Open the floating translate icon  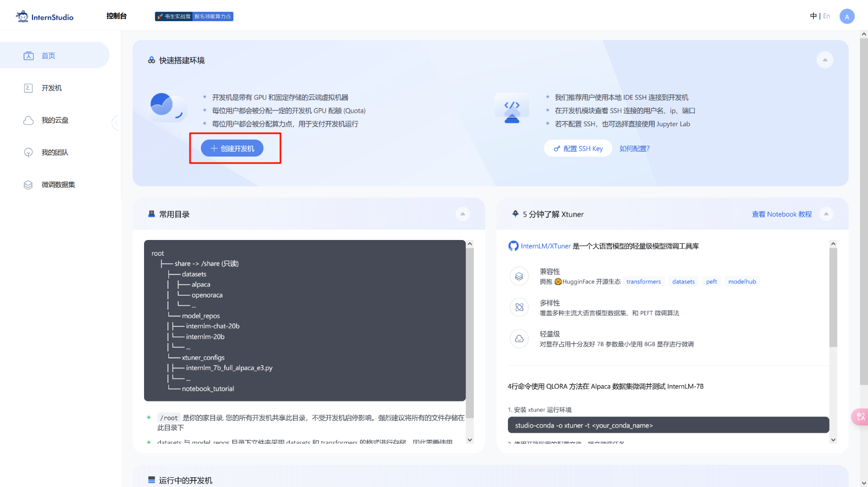pos(860,417)
